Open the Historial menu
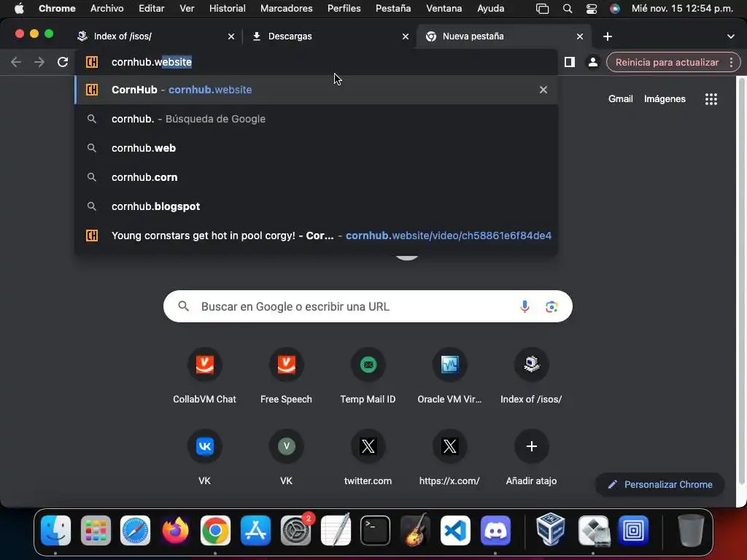 click(228, 9)
